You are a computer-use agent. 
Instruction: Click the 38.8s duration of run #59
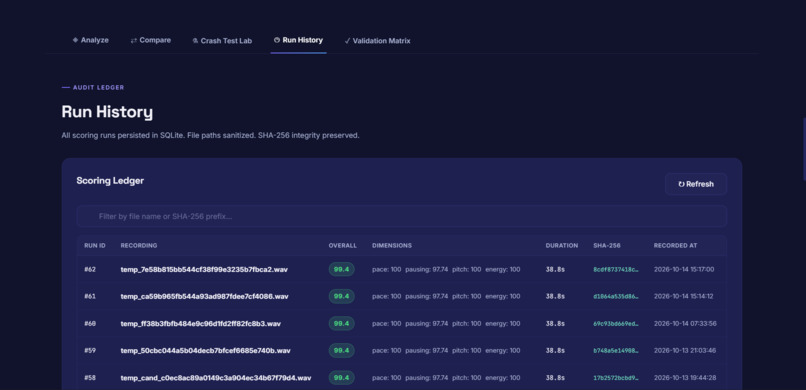pyautogui.click(x=555, y=350)
